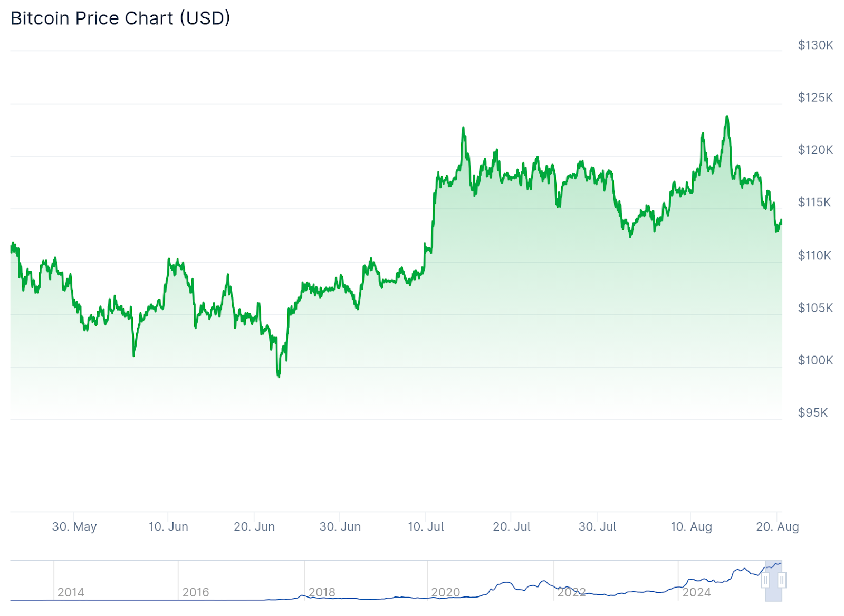This screenshot has width=844, height=616.
Task: Select the 2024 marker in the navigator
Action: pos(696,592)
